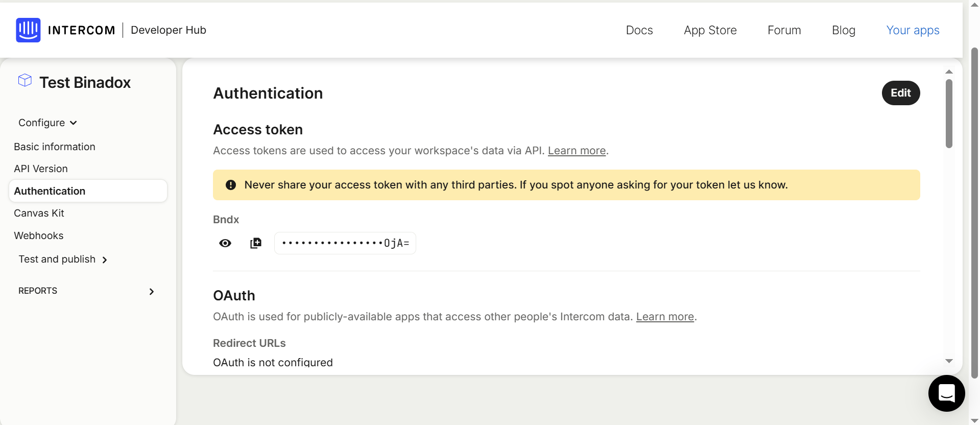Open API Version page

pos(41,169)
